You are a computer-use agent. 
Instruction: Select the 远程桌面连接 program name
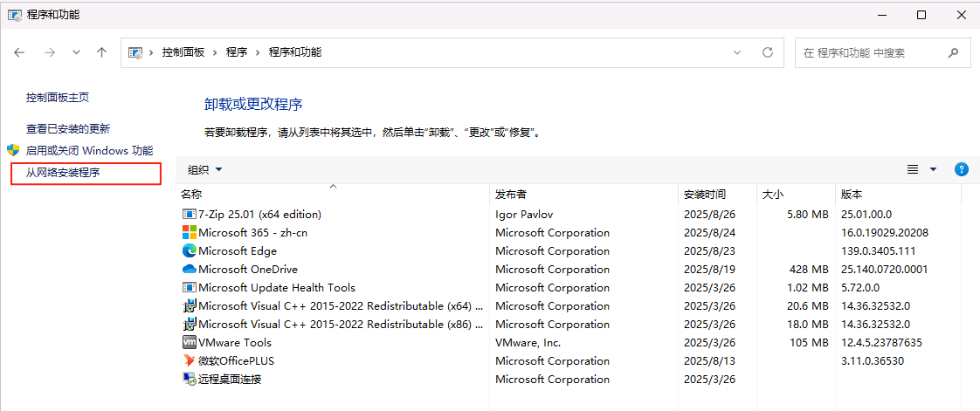click(230, 379)
